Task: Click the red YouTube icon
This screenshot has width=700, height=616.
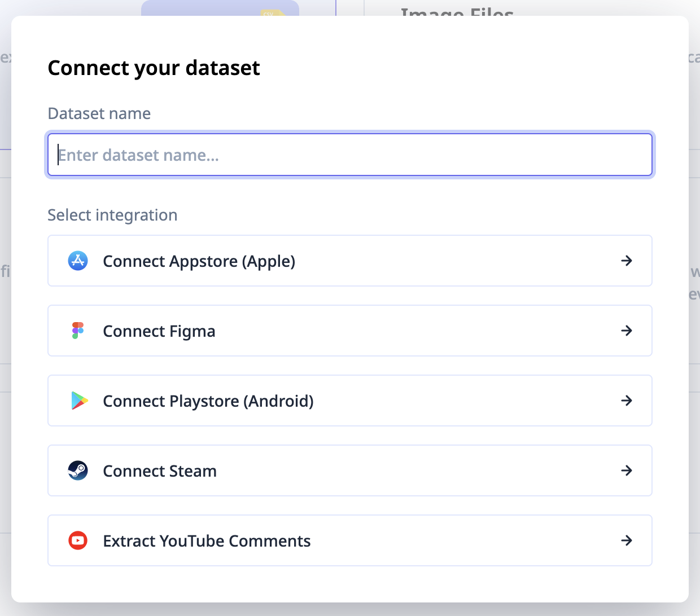Action: pos(78,540)
